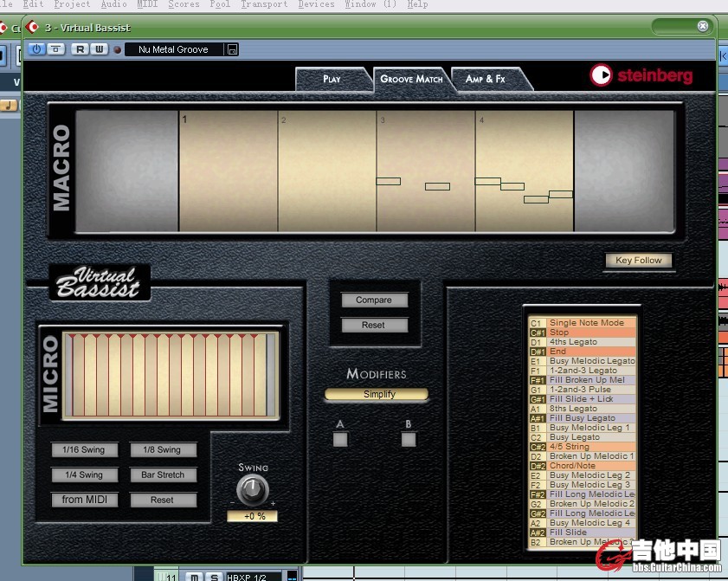
Task: Select B1 Busy Melodic Leg 1 entry
Action: [583, 428]
